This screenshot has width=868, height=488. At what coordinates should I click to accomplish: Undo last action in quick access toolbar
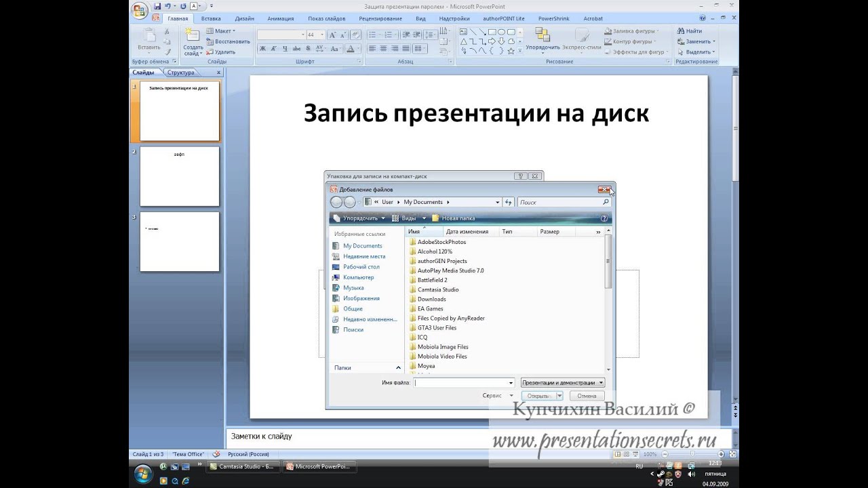click(x=167, y=6)
